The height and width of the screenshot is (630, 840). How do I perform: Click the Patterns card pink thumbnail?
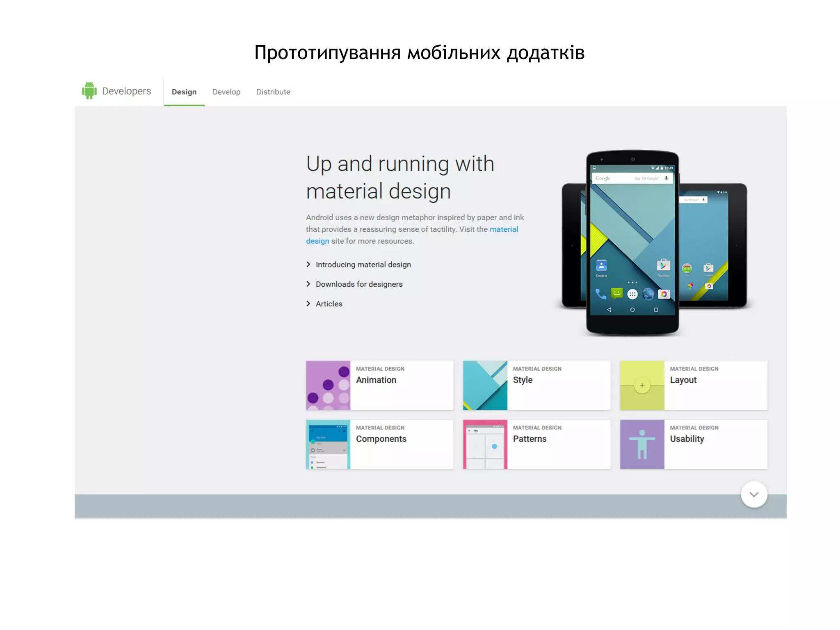485,444
